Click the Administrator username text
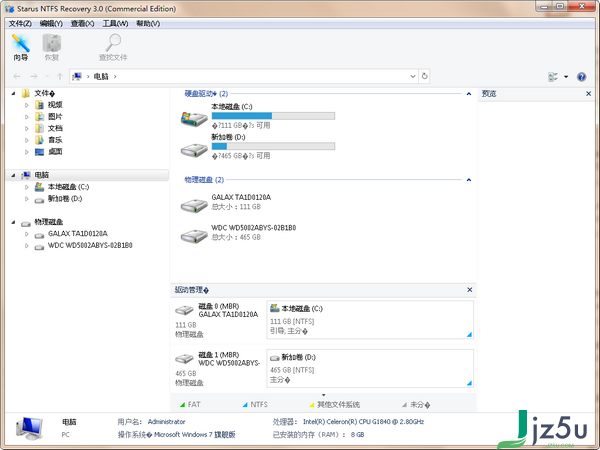 pyautogui.click(x=166, y=422)
